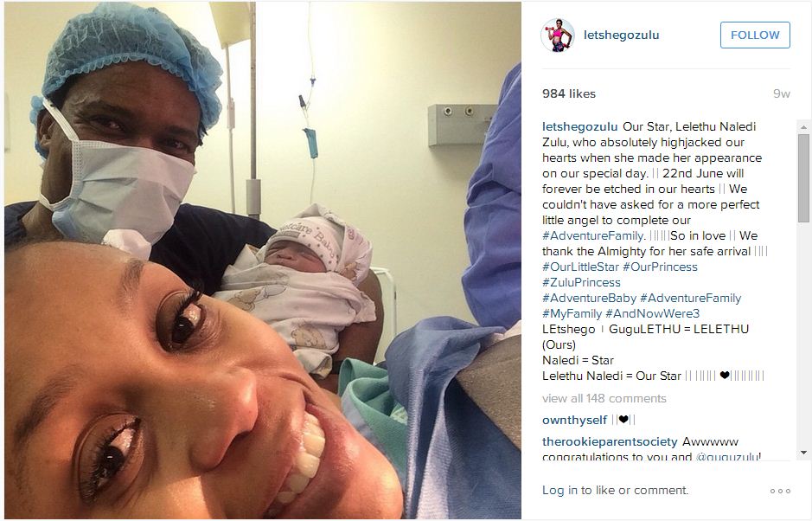Open the three-dot more options menu
812x521 pixels.
(780, 491)
